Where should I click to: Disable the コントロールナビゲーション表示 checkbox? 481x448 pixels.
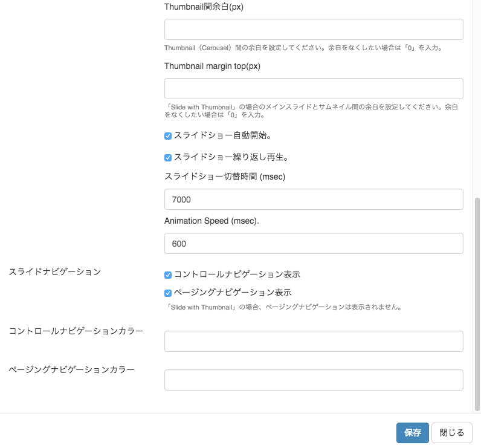pos(168,275)
